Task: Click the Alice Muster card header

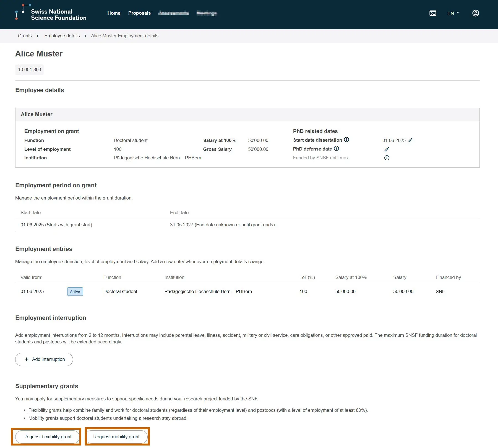Action: (x=247, y=115)
